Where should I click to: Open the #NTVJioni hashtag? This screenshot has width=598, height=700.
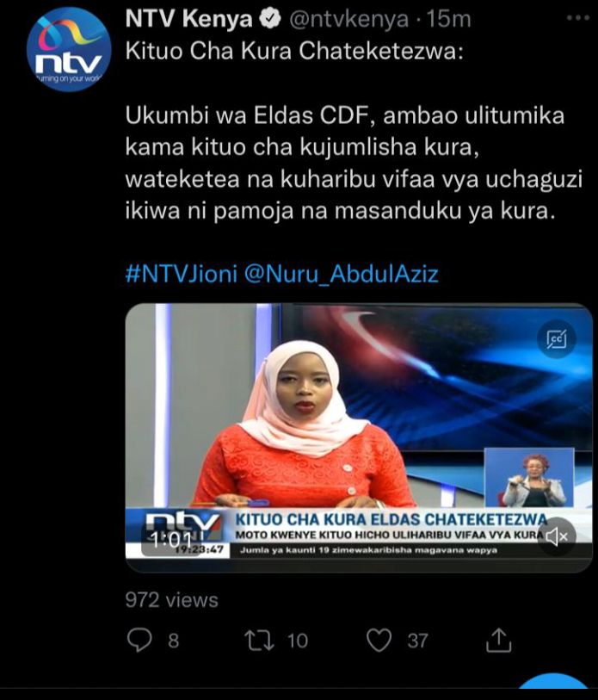tap(182, 274)
